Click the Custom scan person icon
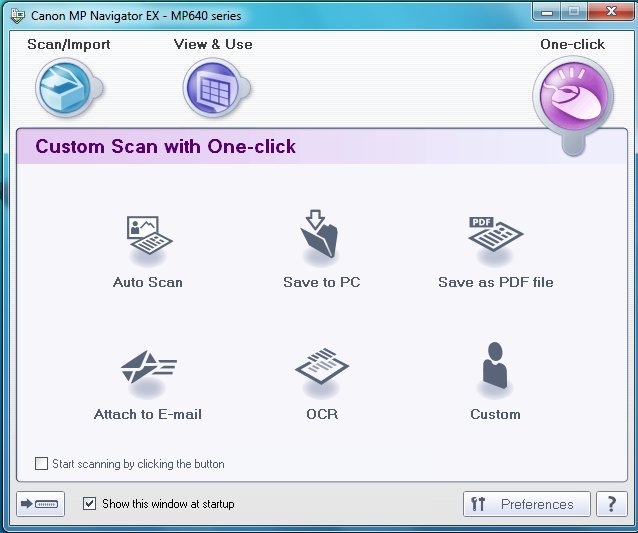 point(495,370)
